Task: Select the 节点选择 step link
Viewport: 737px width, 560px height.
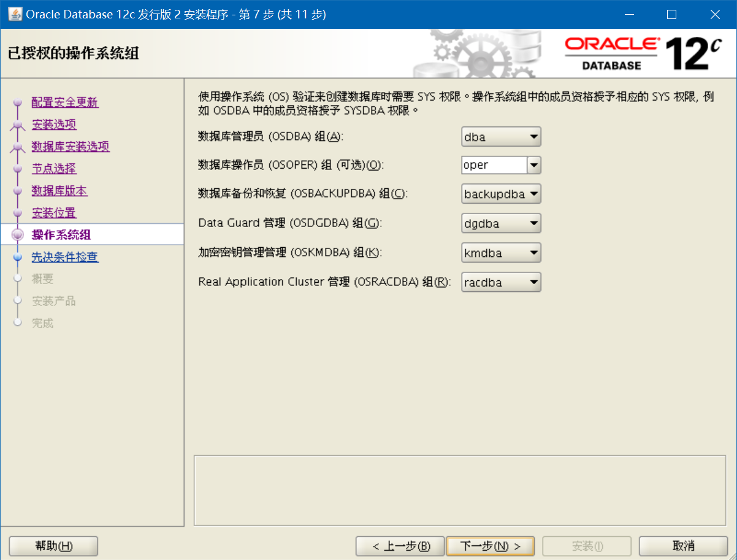Action: tap(54, 169)
